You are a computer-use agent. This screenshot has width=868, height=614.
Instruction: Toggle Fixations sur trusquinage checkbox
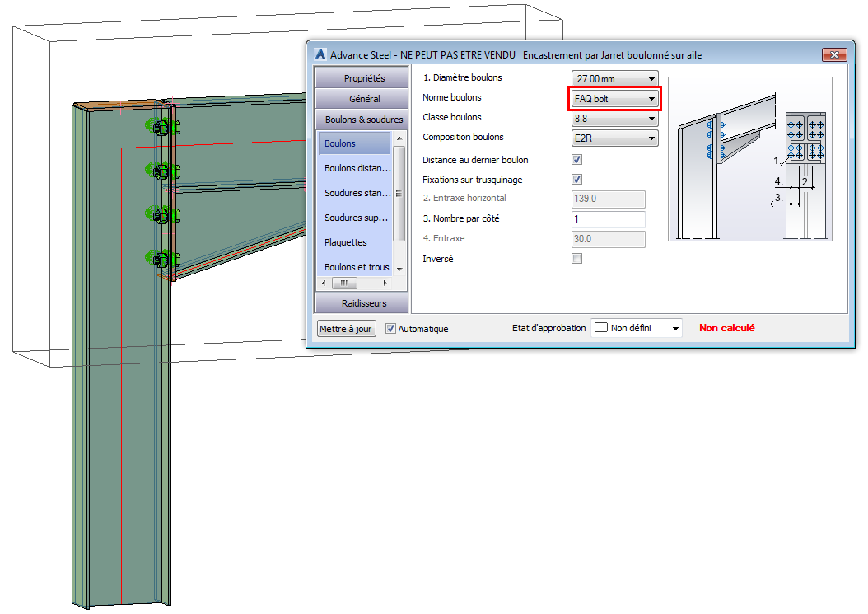[576, 179]
